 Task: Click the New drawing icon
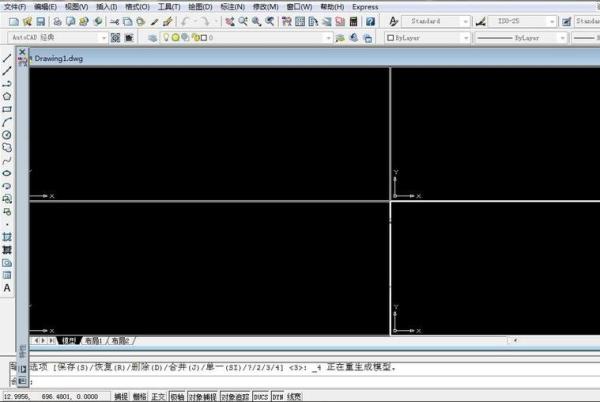click(14, 21)
